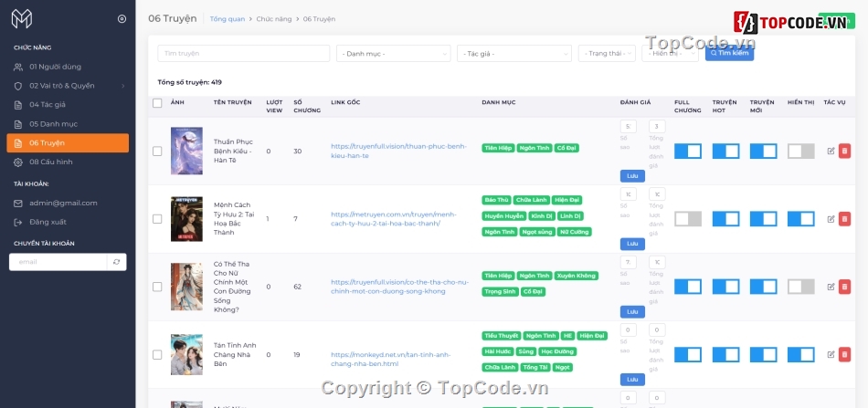Expand the Trạng thái filter dropdown
The height and width of the screenshot is (408, 868).
click(606, 54)
